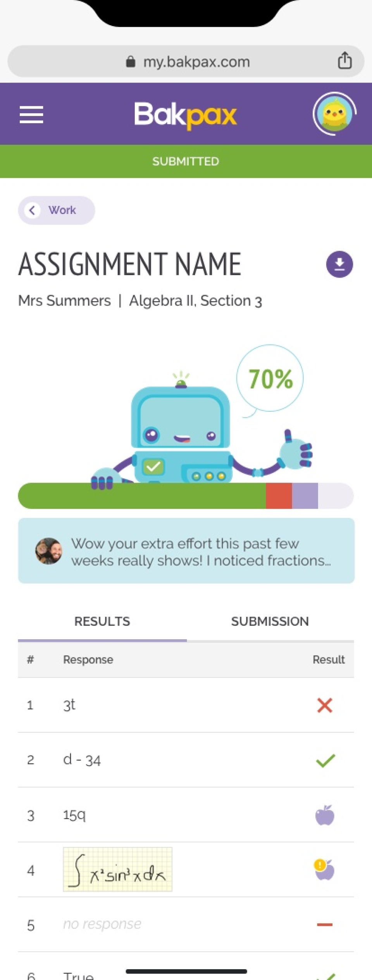This screenshot has width=372, height=980.
Task: Click the apple alert icon on row 4
Action: [x=324, y=870]
